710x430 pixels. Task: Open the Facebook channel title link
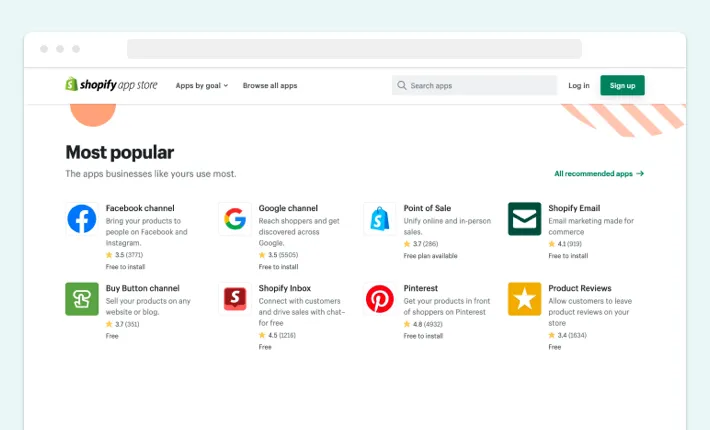[x=140, y=208]
